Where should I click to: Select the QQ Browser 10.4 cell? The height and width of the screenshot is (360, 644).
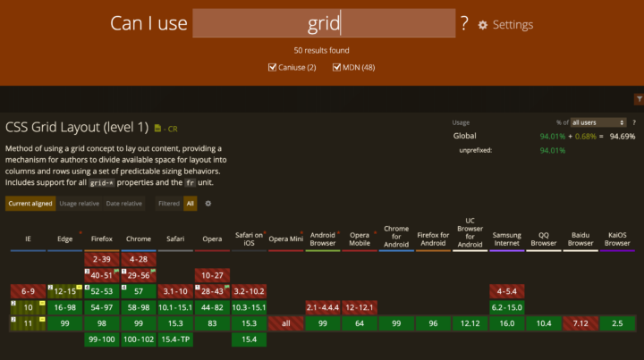pos(544,323)
